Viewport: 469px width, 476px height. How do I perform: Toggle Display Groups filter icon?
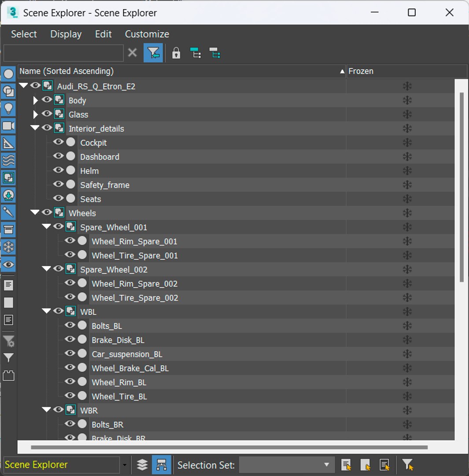coord(8,178)
